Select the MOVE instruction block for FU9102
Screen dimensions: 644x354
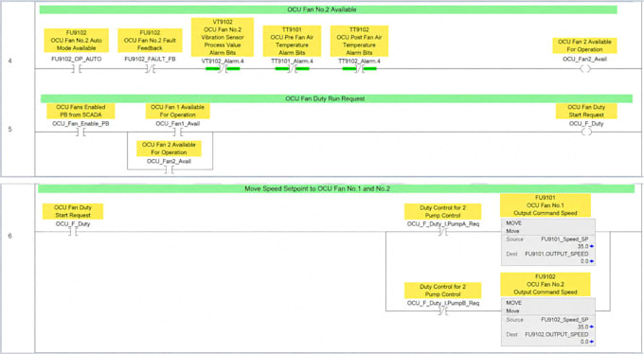click(548, 322)
